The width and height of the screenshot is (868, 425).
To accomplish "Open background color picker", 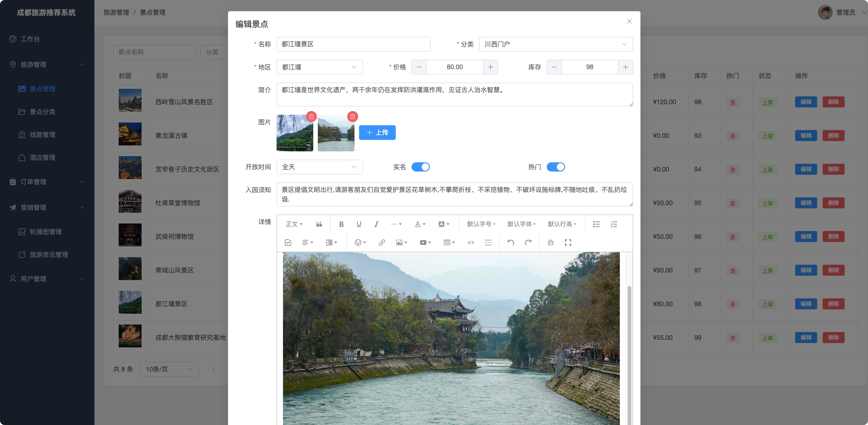I will [x=444, y=224].
